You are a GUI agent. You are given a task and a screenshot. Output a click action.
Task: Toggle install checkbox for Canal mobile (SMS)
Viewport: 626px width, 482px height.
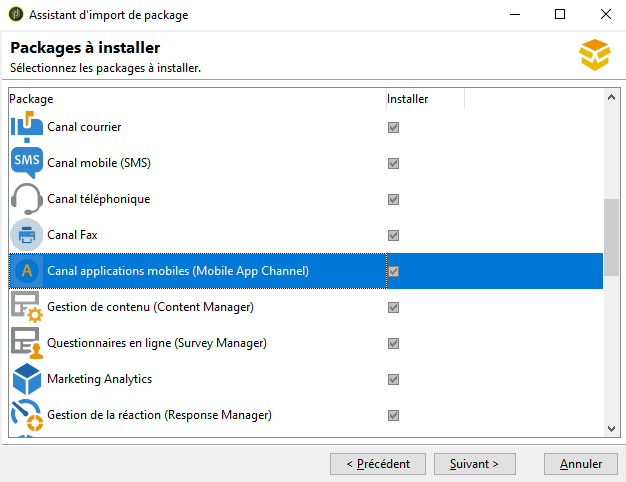click(394, 163)
